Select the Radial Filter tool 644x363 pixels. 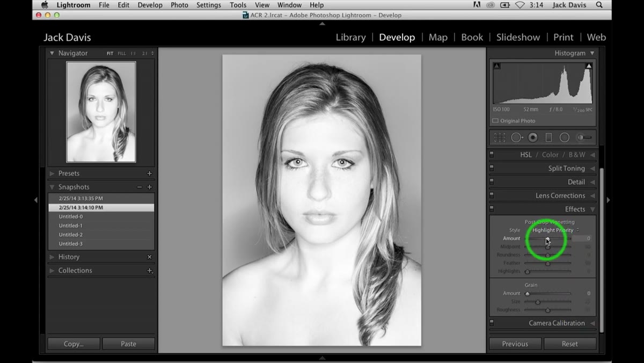pyautogui.click(x=565, y=137)
